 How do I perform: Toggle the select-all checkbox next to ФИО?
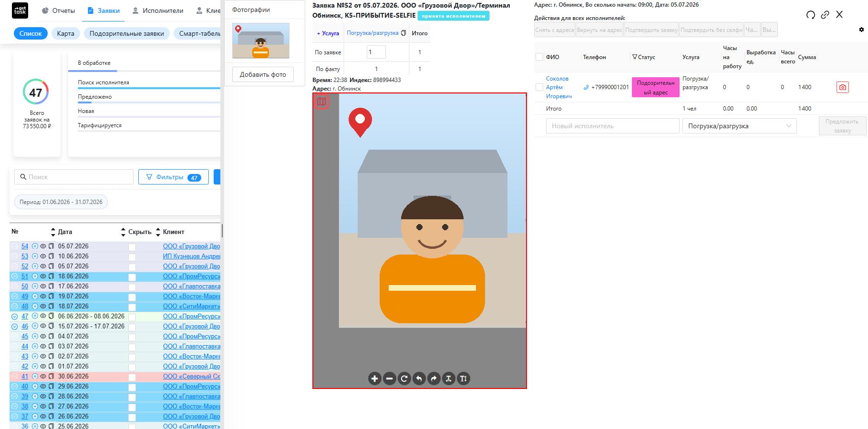coord(539,57)
